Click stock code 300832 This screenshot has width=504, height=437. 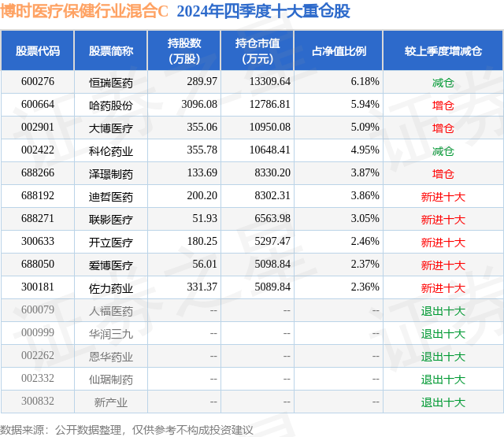pos(38,401)
